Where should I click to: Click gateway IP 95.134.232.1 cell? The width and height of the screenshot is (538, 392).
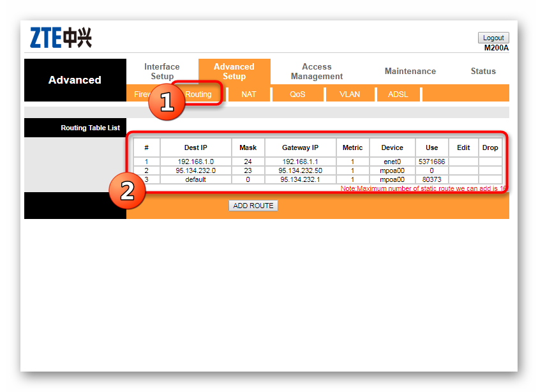point(300,179)
